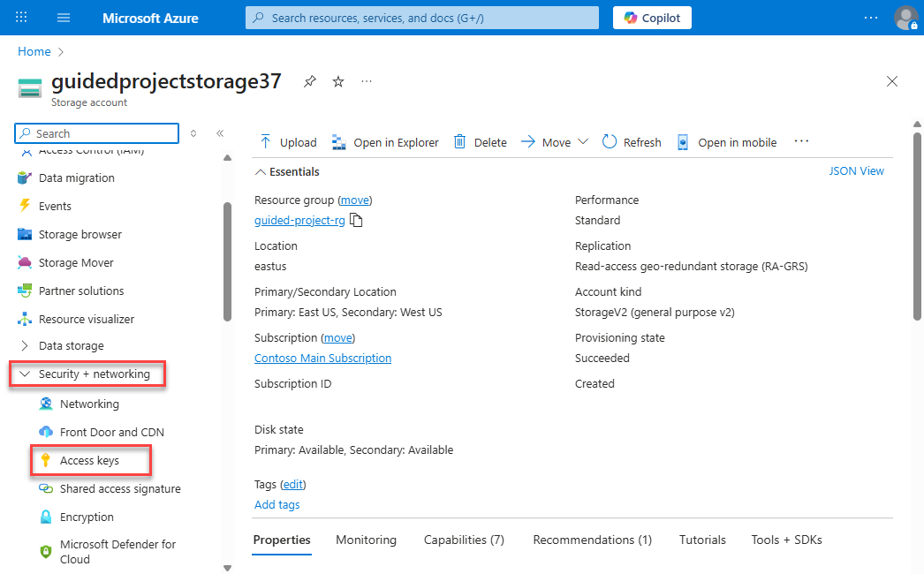Collapse the Essentials section
Image resolution: width=924 pixels, height=574 pixels.
pos(287,171)
